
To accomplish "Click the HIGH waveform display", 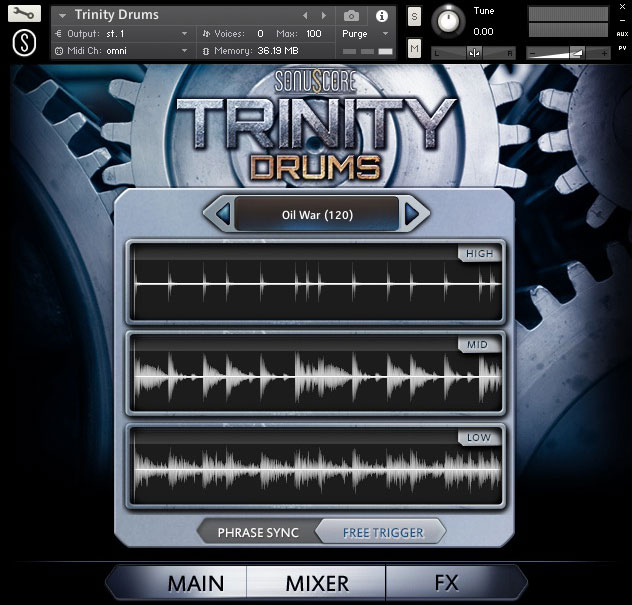I will click(x=316, y=284).
